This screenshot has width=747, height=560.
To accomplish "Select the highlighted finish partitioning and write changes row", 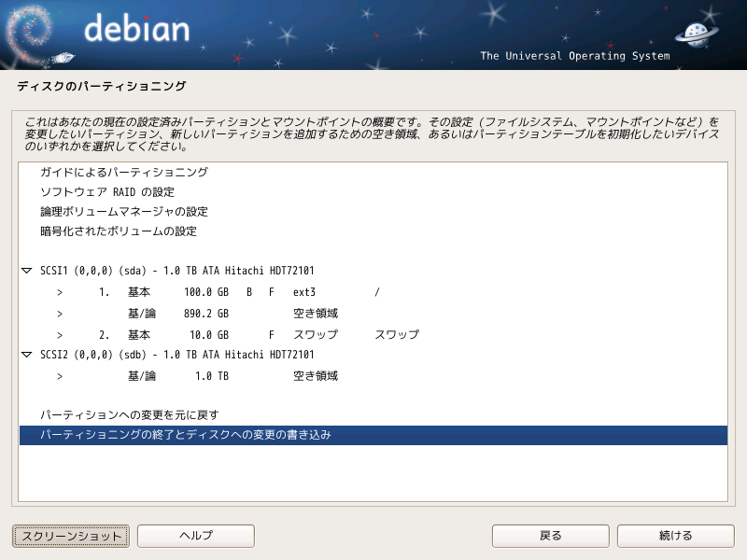I will coord(373,435).
